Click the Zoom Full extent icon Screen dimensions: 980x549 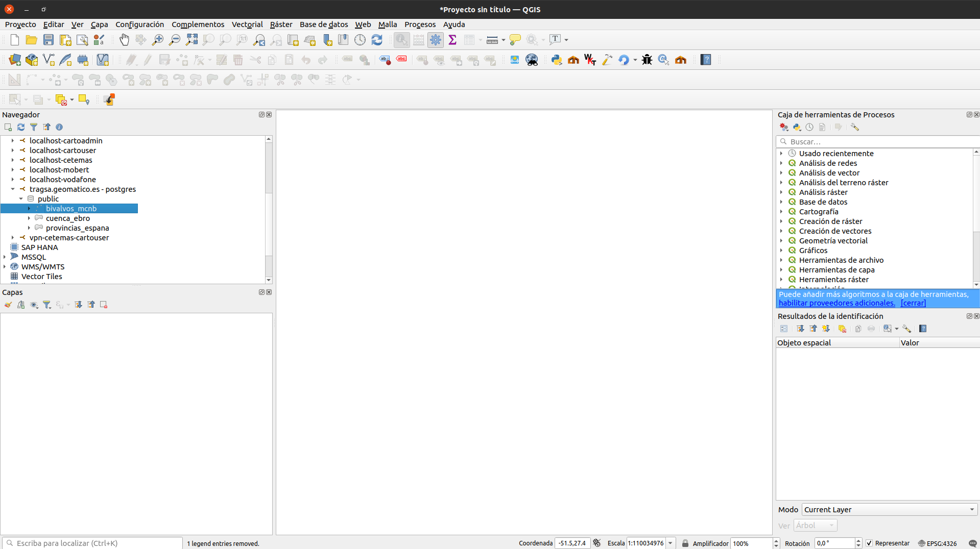click(x=192, y=40)
